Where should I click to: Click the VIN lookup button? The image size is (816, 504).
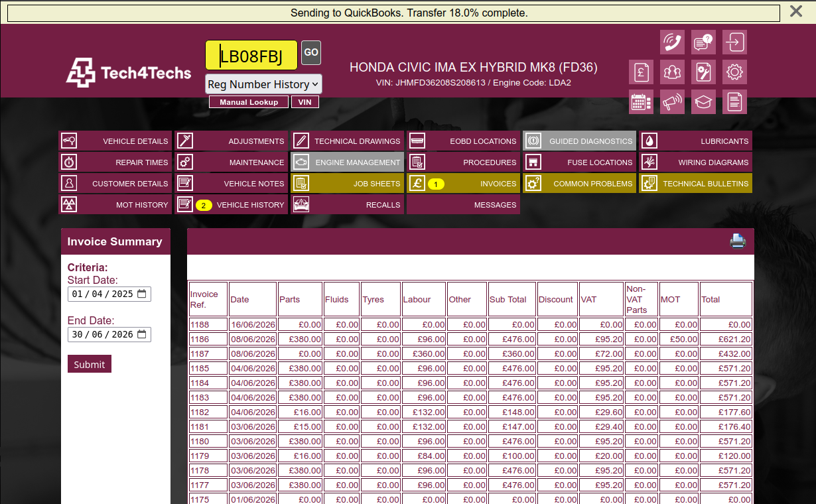point(305,102)
